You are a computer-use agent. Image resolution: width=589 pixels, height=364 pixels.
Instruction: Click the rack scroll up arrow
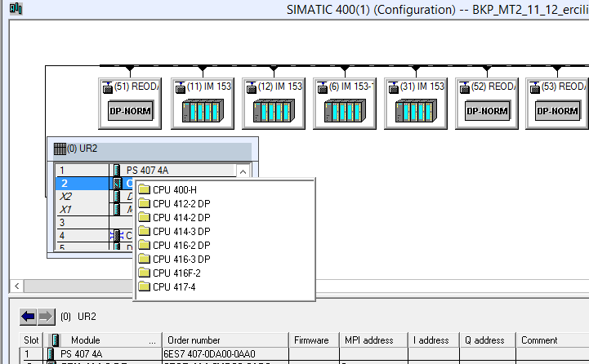[x=243, y=172]
